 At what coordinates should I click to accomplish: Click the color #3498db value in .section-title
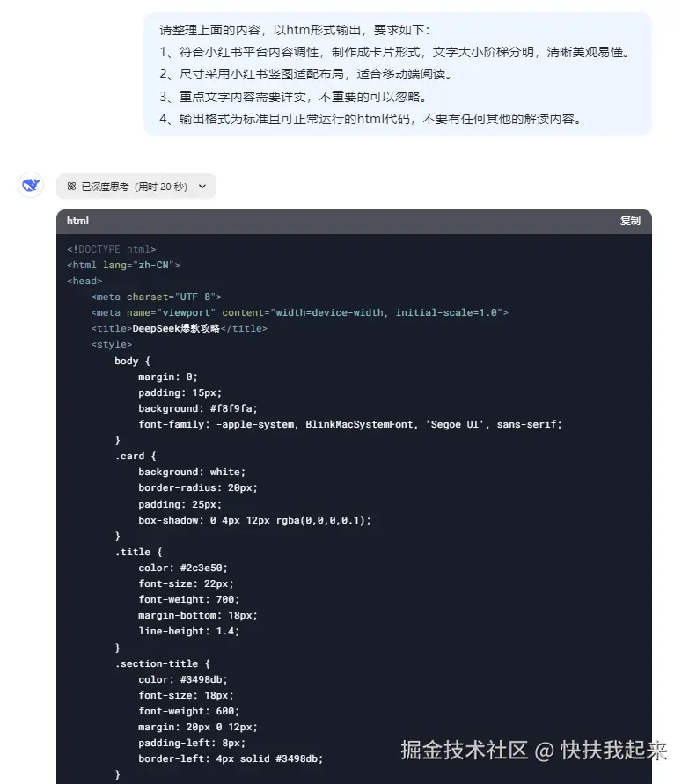pyautogui.click(x=203, y=679)
